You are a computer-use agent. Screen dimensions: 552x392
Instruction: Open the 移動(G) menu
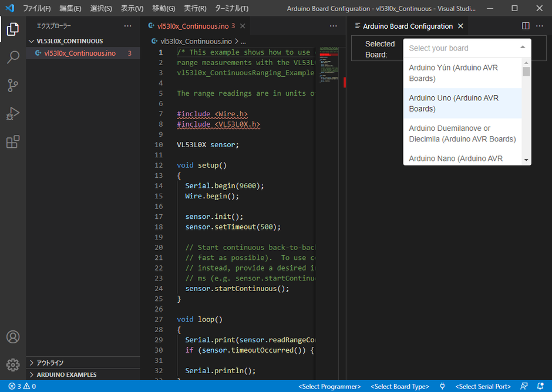pos(164,8)
